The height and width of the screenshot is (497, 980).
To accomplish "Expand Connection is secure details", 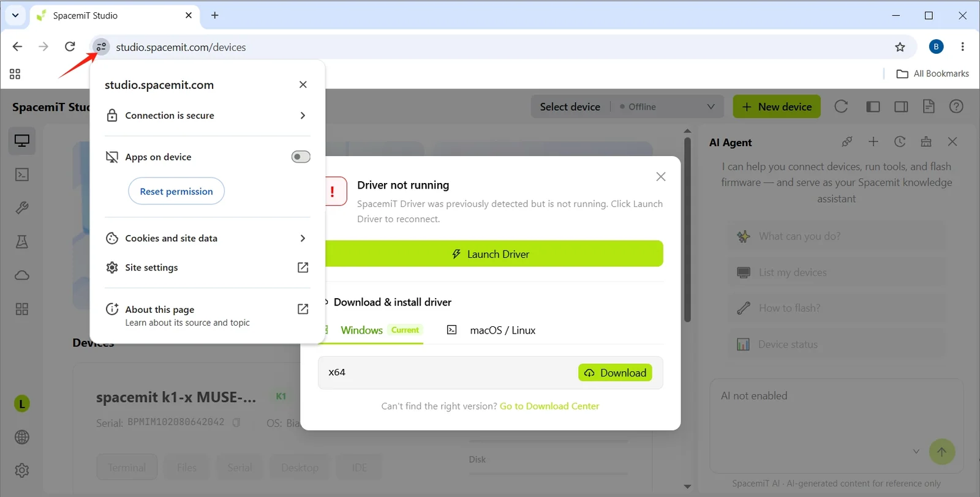I will [x=208, y=116].
